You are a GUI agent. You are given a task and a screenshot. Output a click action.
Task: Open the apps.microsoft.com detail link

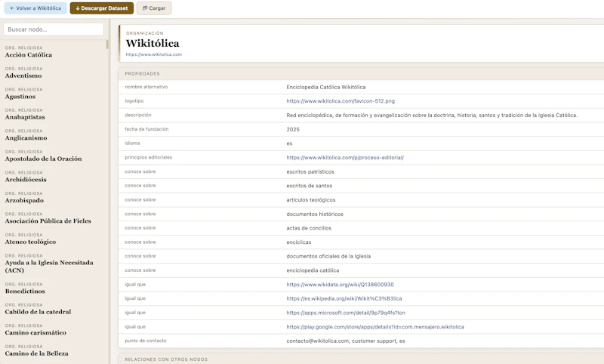click(x=346, y=313)
